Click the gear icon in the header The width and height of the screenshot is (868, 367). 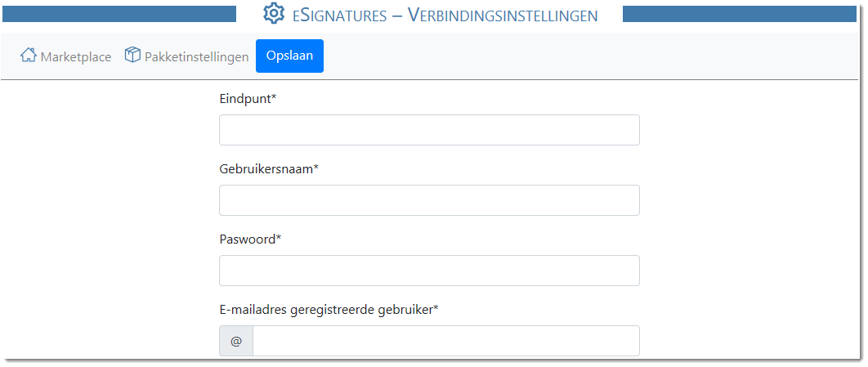click(274, 13)
